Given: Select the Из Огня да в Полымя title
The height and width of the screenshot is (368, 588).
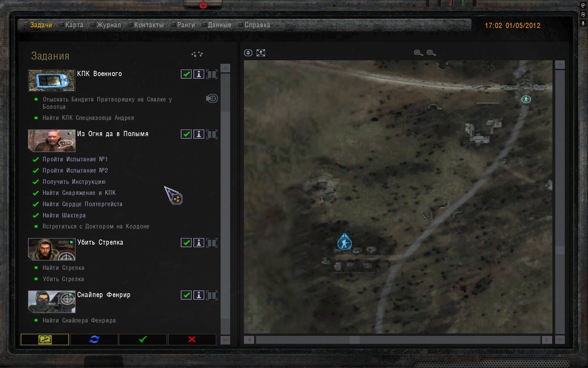Looking at the screenshot, I should tap(113, 134).
